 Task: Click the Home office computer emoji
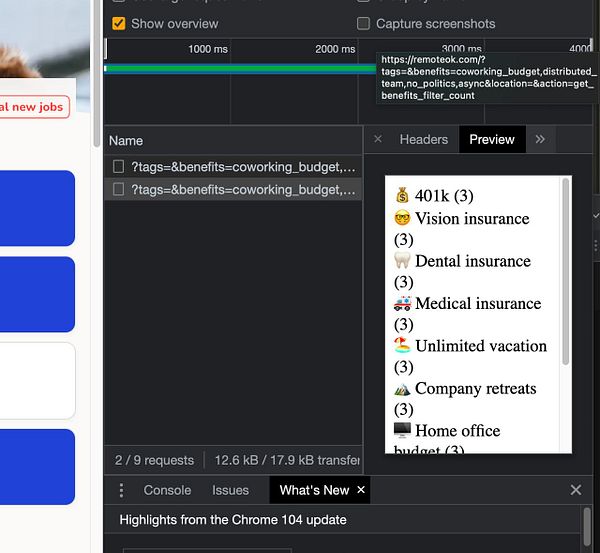402,430
